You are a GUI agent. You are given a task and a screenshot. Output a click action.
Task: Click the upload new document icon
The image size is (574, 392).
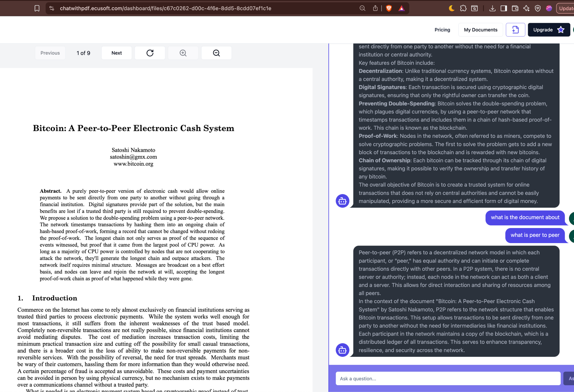pyautogui.click(x=515, y=30)
